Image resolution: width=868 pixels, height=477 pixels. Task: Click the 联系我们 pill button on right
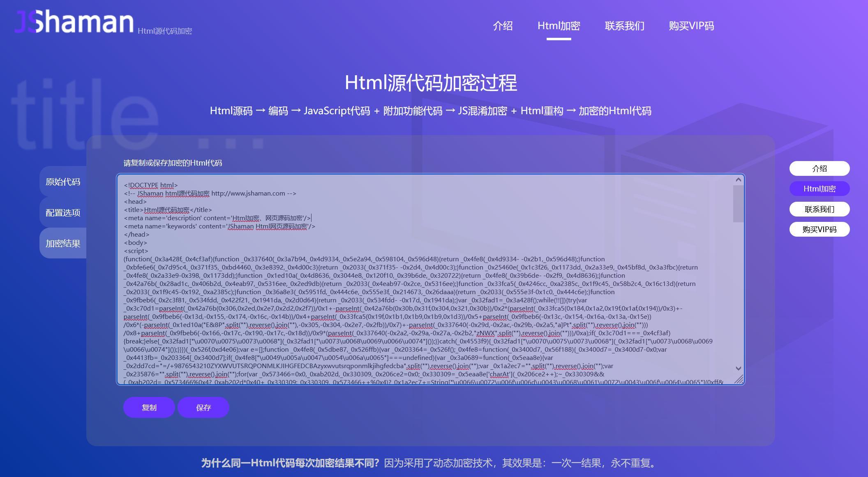820,209
